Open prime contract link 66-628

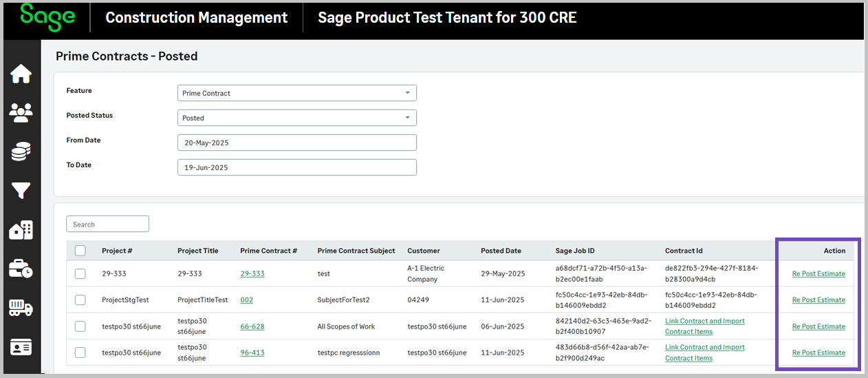coord(252,326)
